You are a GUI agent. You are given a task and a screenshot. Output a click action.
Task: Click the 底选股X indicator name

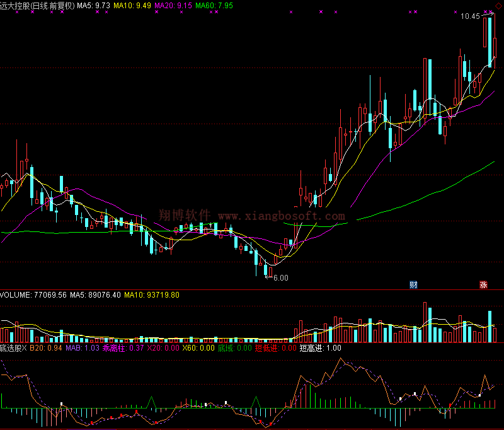(13, 348)
